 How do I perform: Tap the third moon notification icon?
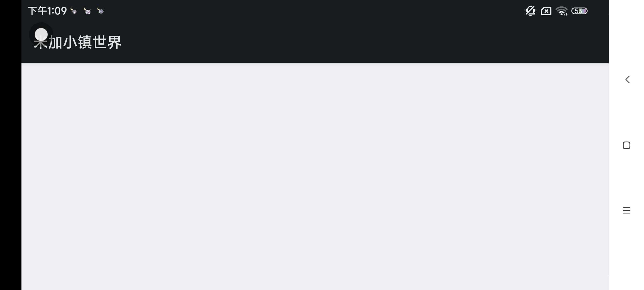(x=101, y=11)
